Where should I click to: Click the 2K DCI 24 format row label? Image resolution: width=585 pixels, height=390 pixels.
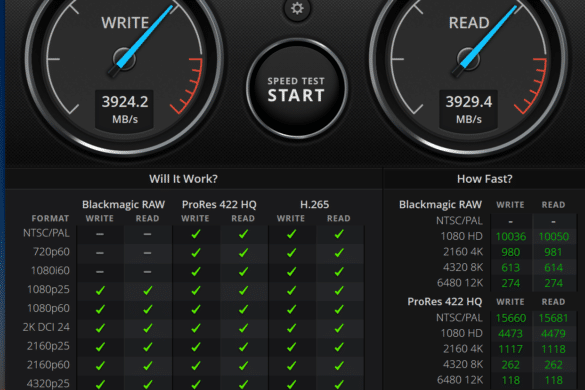click(x=46, y=327)
